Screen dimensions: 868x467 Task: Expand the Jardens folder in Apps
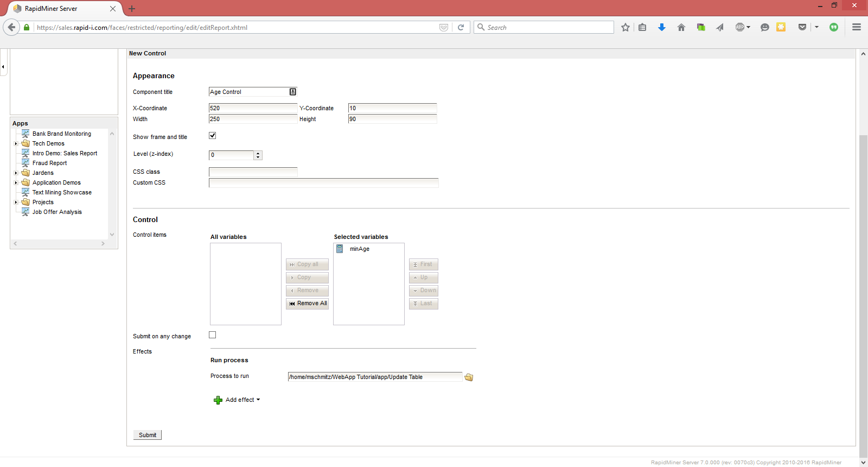coord(16,173)
